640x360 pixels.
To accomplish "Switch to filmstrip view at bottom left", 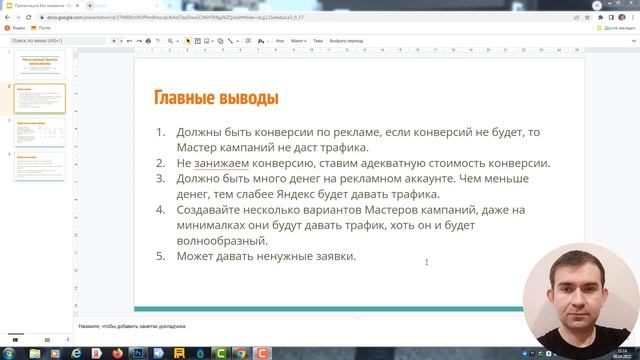I will tap(16, 340).
